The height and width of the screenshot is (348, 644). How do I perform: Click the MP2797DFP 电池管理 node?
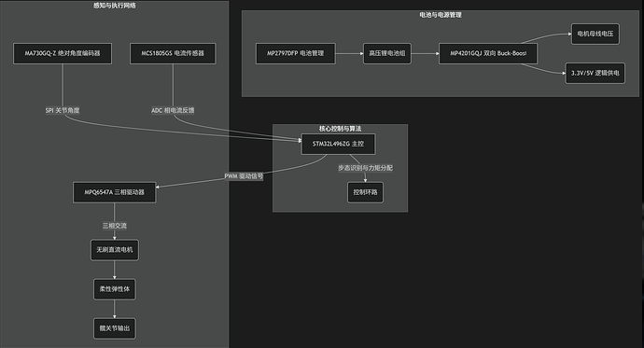pyautogui.click(x=295, y=53)
